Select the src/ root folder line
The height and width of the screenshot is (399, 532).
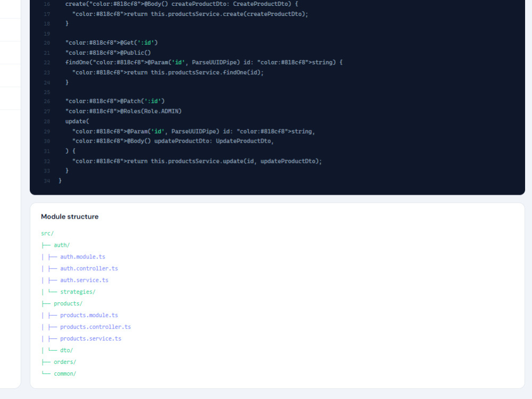click(x=47, y=234)
